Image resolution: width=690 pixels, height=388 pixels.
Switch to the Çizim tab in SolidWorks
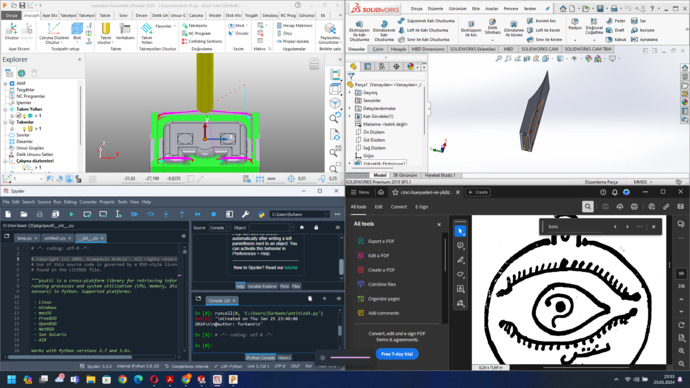click(x=378, y=49)
